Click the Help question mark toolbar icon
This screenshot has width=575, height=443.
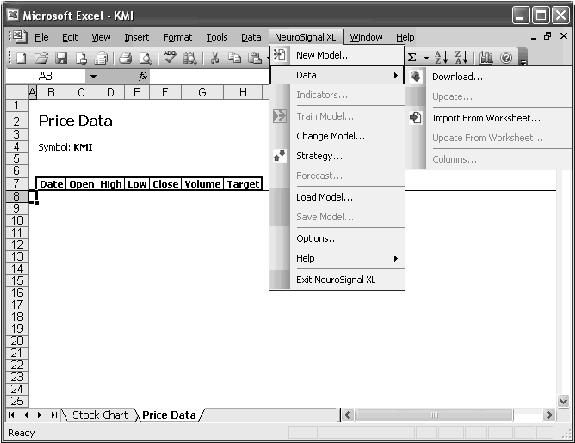pos(506,58)
